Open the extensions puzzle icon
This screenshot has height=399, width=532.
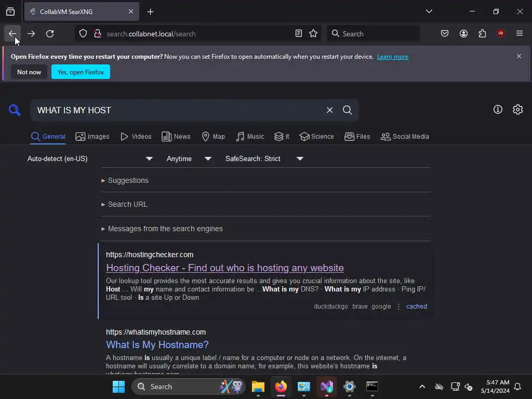click(482, 34)
